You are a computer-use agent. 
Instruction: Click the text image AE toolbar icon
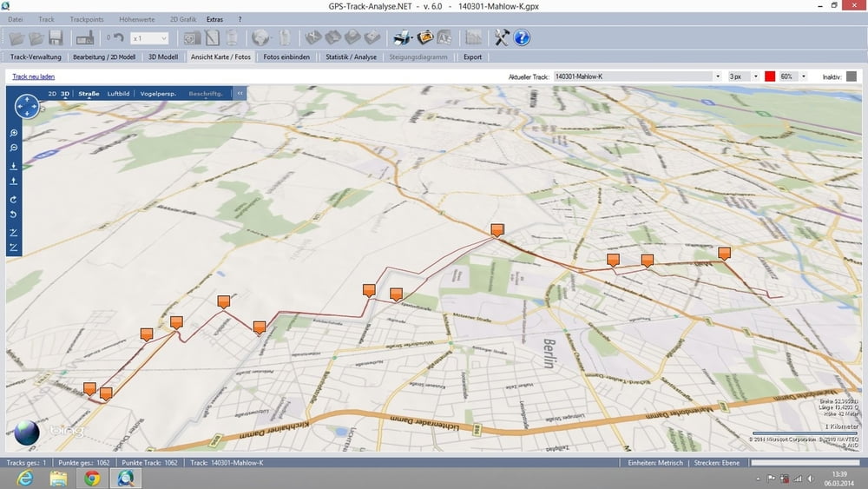pyautogui.click(x=444, y=37)
